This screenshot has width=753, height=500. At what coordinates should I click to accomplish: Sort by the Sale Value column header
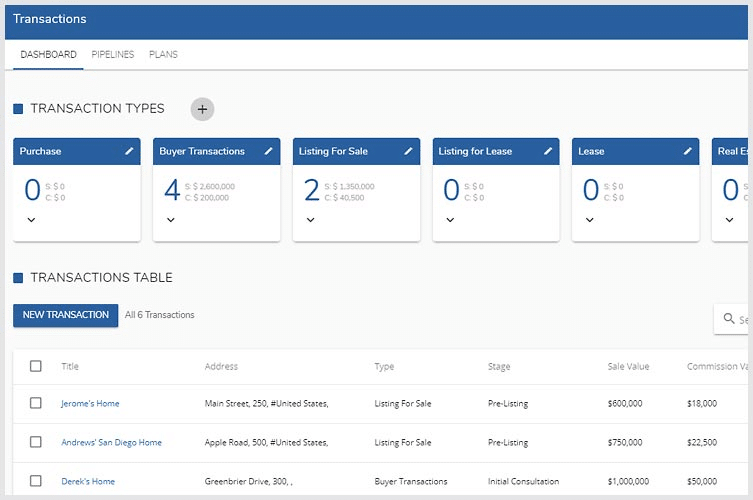coord(628,367)
